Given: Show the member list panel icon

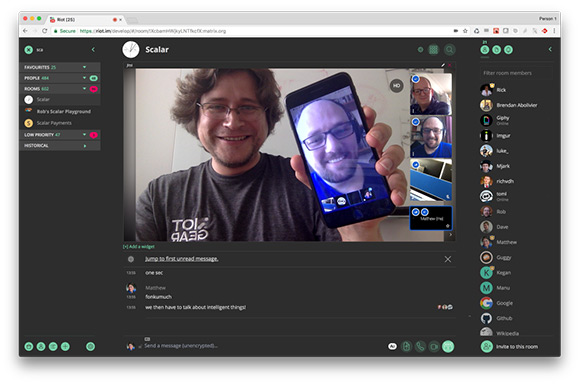Looking at the screenshot, I should tap(485, 50).
